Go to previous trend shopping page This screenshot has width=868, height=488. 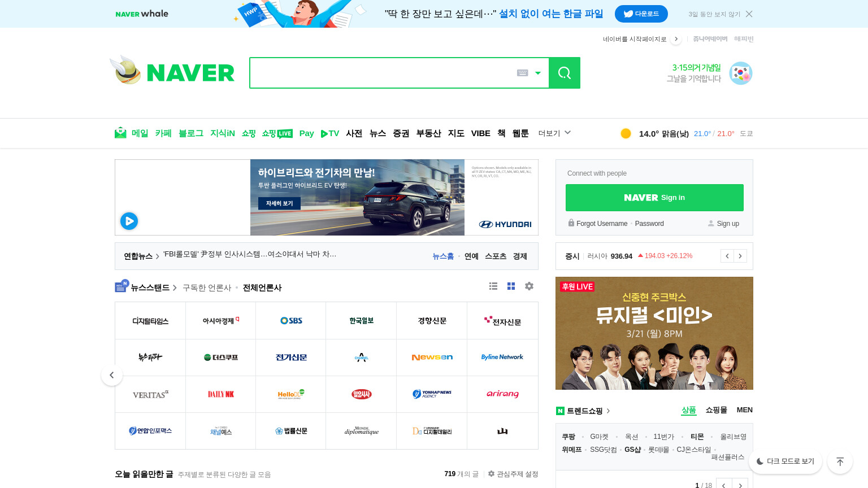tap(724, 485)
